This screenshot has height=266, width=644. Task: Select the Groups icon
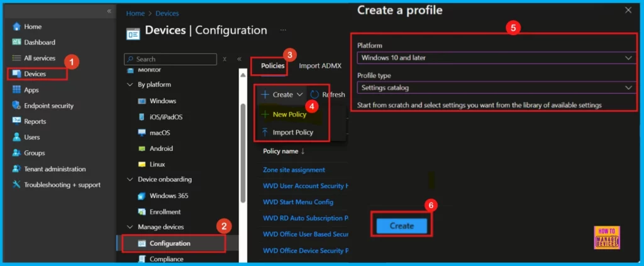(16, 153)
